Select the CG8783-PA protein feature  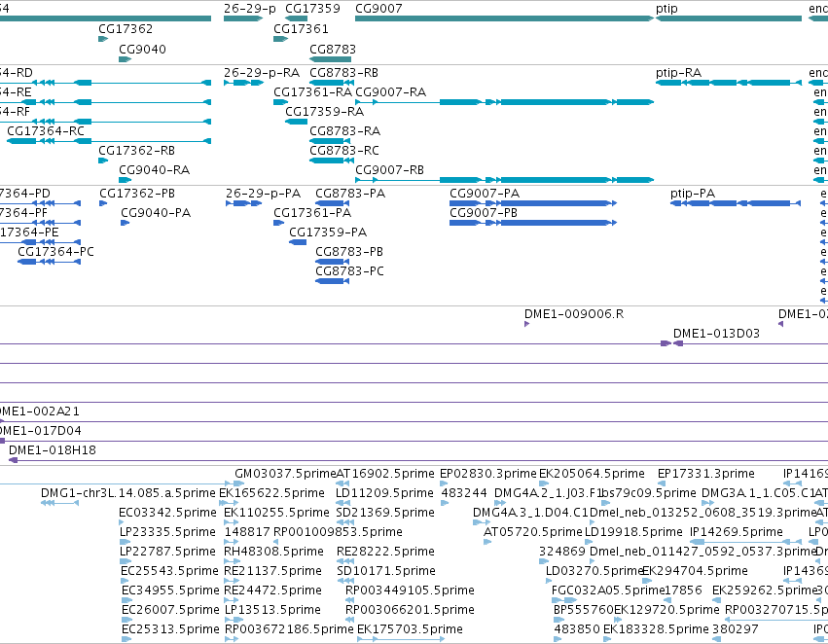332,202
